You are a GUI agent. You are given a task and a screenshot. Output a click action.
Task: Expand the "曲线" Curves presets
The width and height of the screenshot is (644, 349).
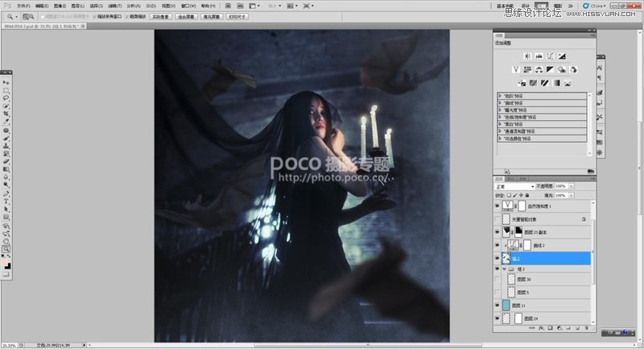pos(500,103)
